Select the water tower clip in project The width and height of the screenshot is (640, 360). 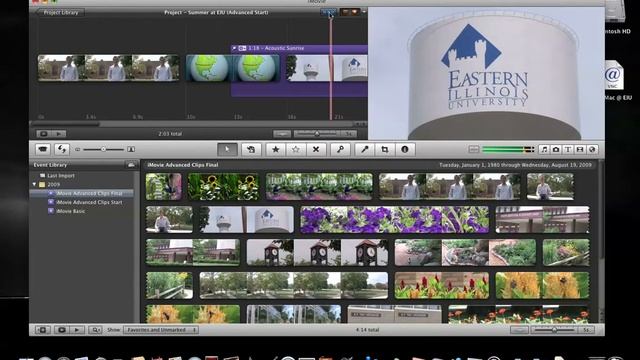click(x=327, y=68)
